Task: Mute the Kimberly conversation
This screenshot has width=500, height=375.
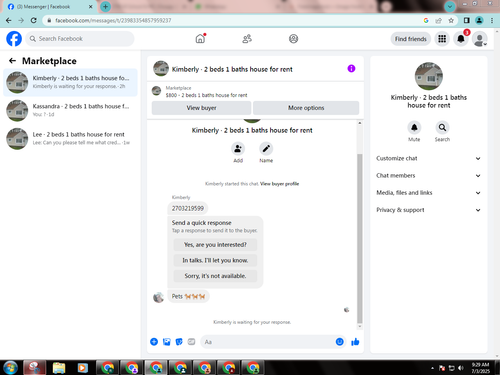Action: click(x=414, y=127)
